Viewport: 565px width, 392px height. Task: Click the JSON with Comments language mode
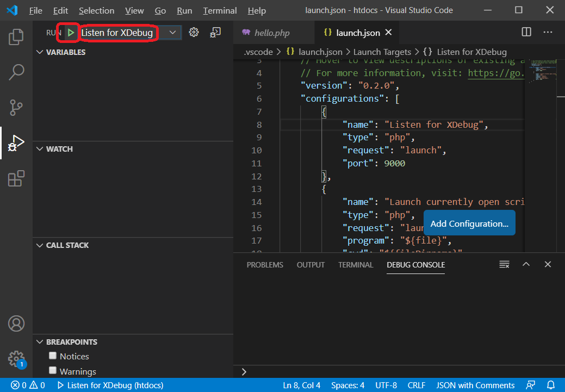(x=475, y=385)
